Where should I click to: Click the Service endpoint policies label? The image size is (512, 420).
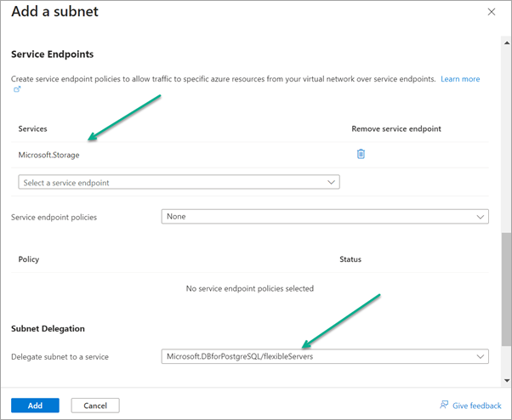click(x=54, y=218)
